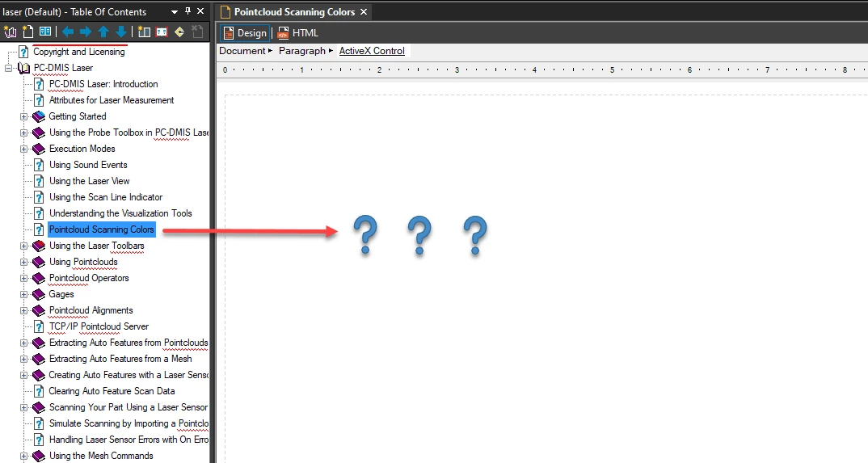Expand the Execution Modes book
The image size is (868, 463).
coord(23,149)
